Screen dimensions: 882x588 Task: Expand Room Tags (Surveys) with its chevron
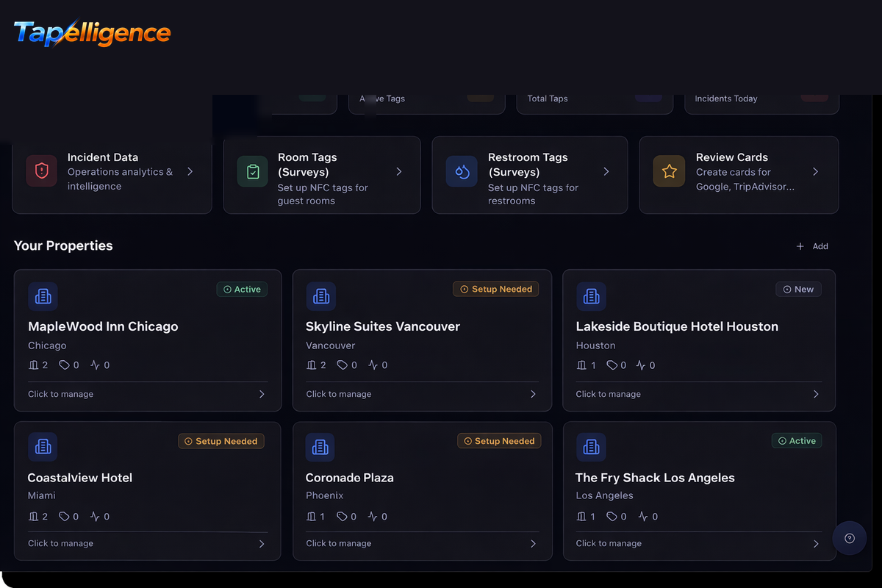[x=399, y=171]
